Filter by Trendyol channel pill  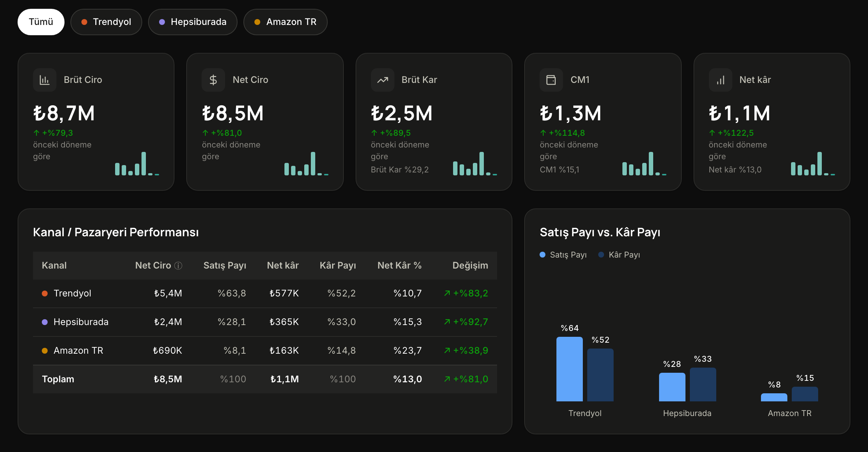106,22
